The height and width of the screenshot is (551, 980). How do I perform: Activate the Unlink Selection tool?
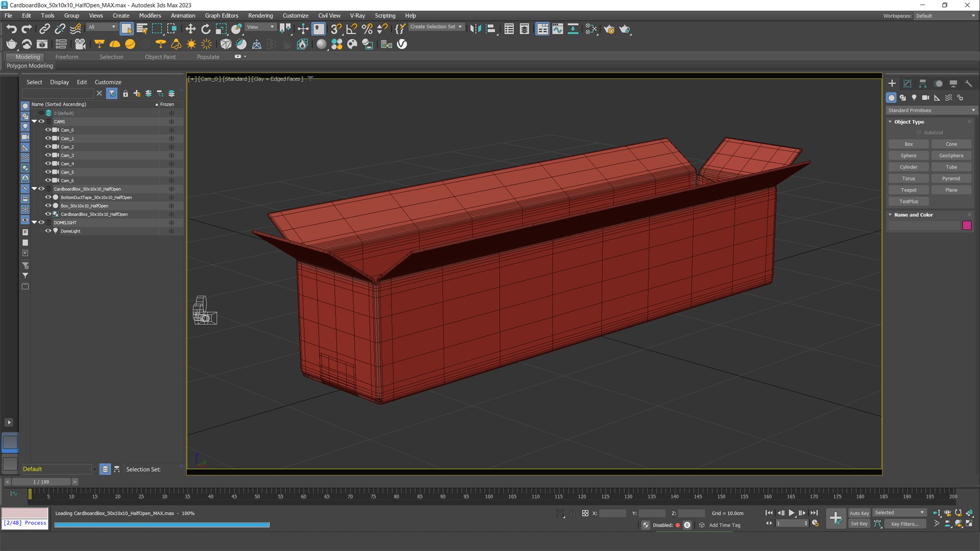click(60, 29)
